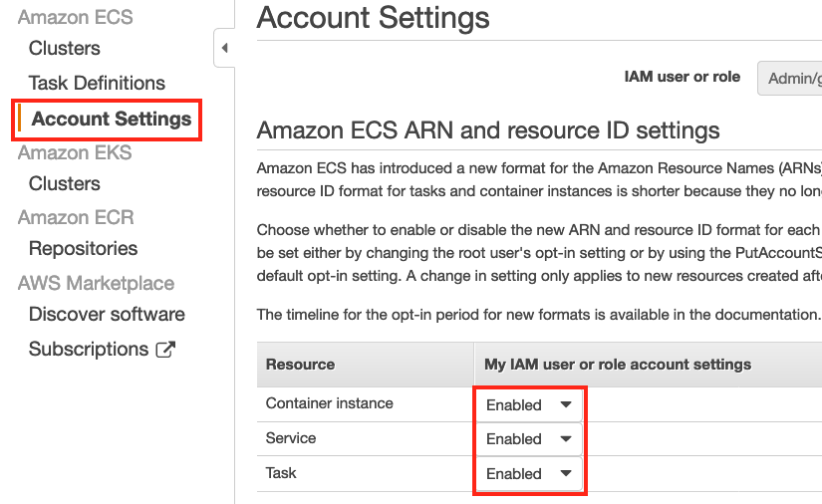Click the external link icon beside Subscriptions
Screen dimensions: 822x504
click(165, 350)
